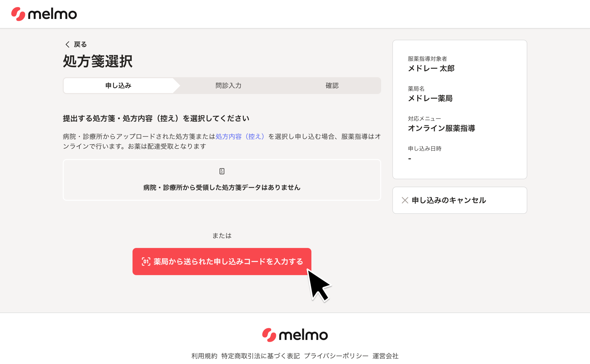Click the melmo logo in the header
Viewport: 590px width, 364px height.
pos(44,14)
